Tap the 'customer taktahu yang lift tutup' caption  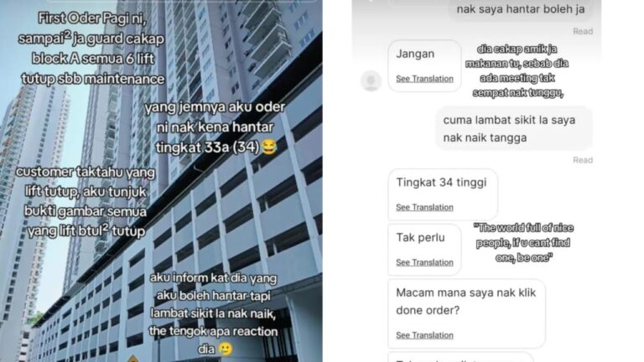(x=86, y=201)
